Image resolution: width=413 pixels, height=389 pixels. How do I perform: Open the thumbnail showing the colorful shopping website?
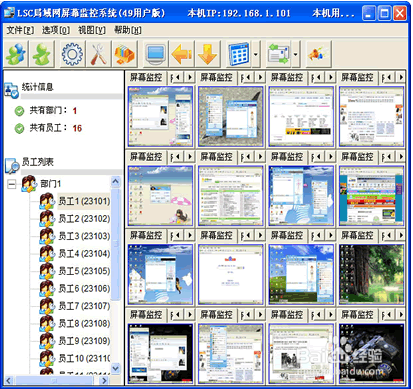(x=371, y=196)
